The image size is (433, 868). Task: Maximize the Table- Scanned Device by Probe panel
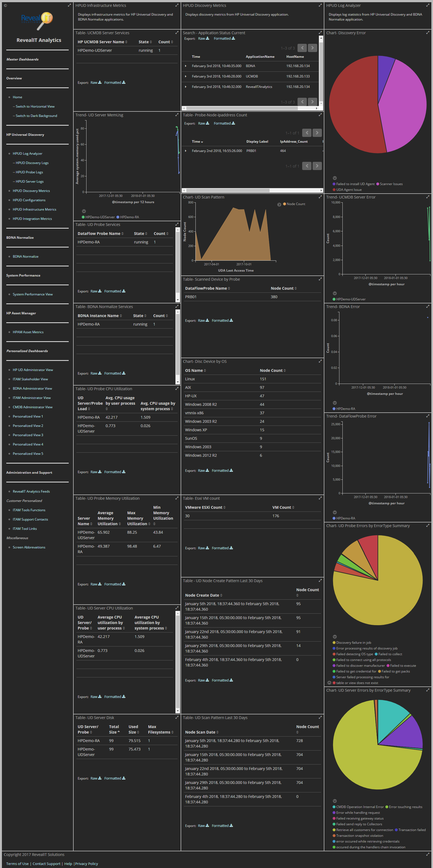(320, 279)
